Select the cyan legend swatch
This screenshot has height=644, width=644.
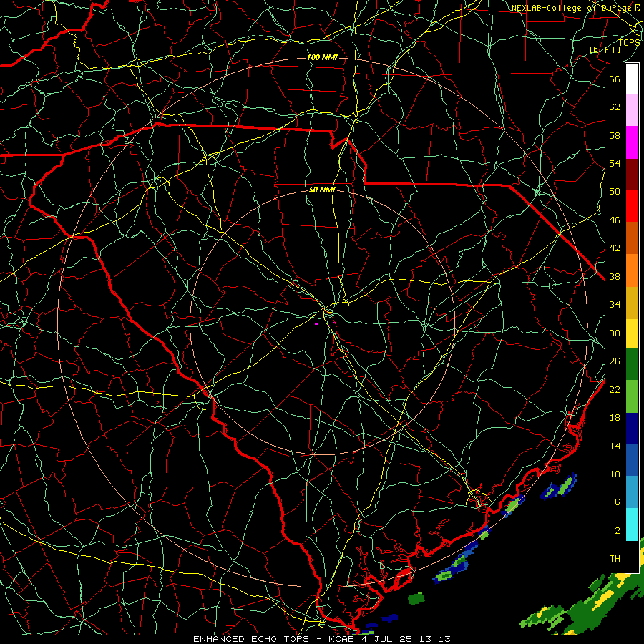632,524
